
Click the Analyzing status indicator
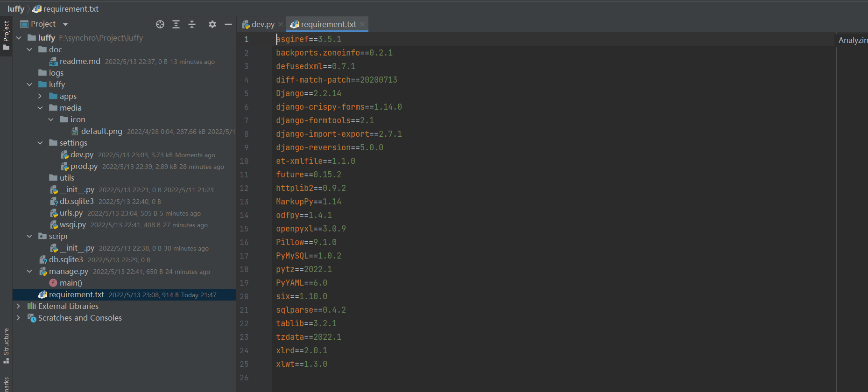(x=853, y=40)
